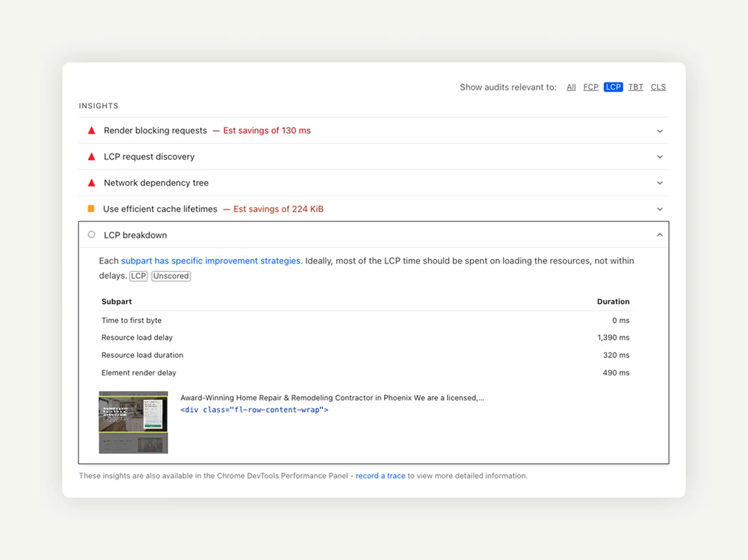The width and height of the screenshot is (748, 560).
Task: Click the Award-Winning Home Repair element text
Action: (332, 398)
